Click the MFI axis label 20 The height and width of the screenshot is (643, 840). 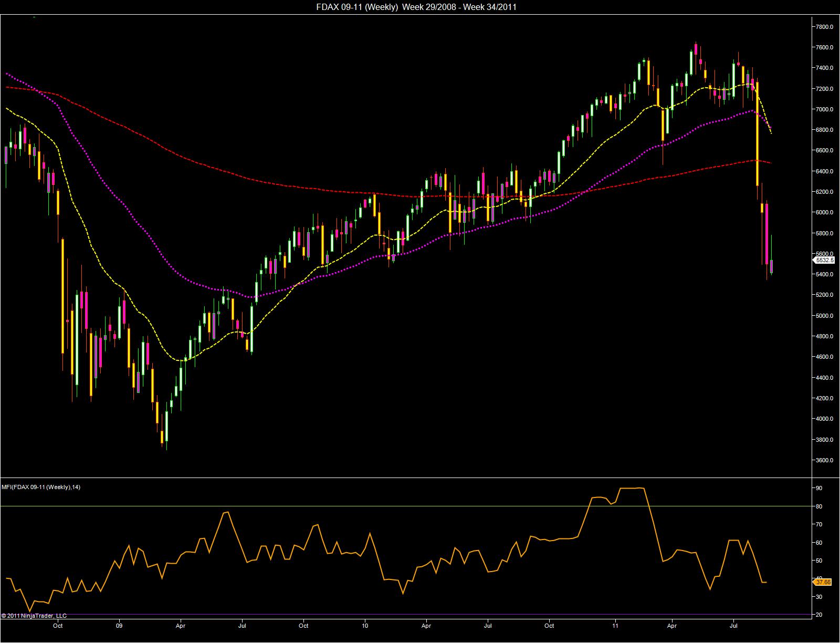819,615
